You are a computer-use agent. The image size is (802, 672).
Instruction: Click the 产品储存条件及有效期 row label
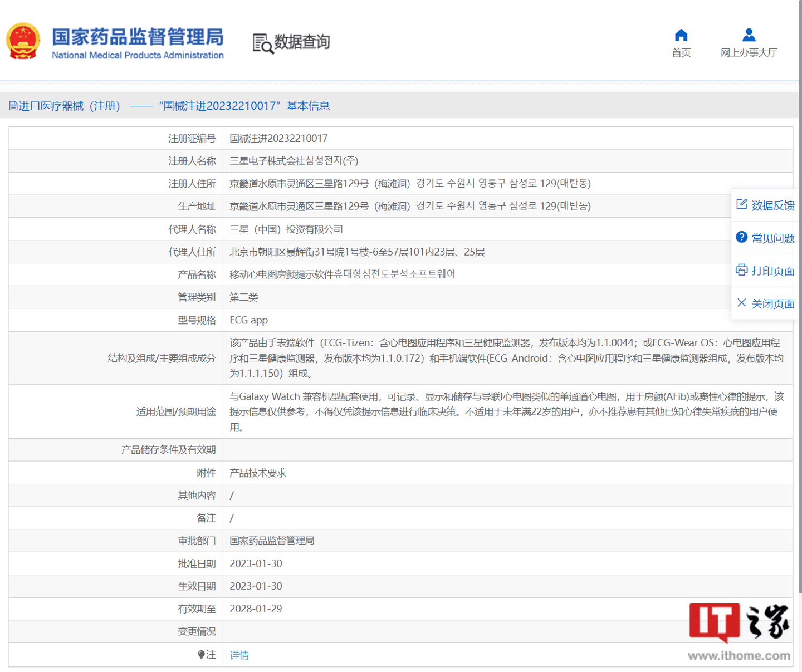(169, 450)
